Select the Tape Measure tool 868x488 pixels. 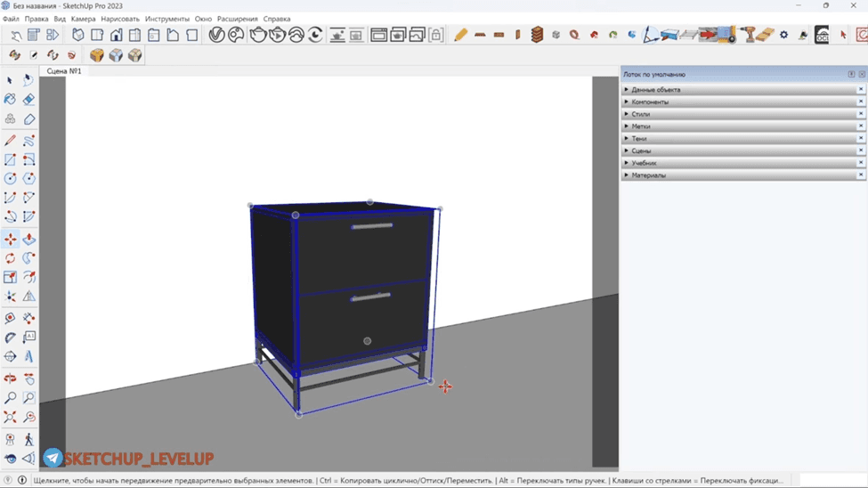point(10,318)
